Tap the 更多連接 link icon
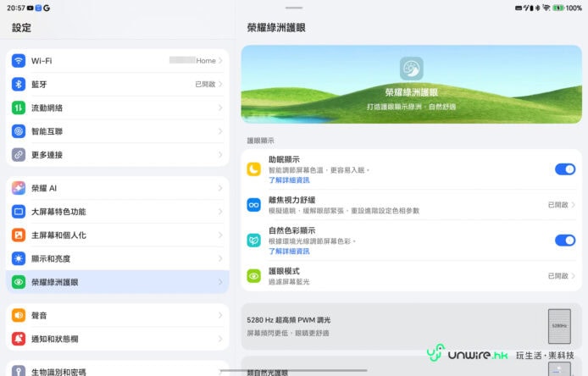 pyautogui.click(x=19, y=155)
